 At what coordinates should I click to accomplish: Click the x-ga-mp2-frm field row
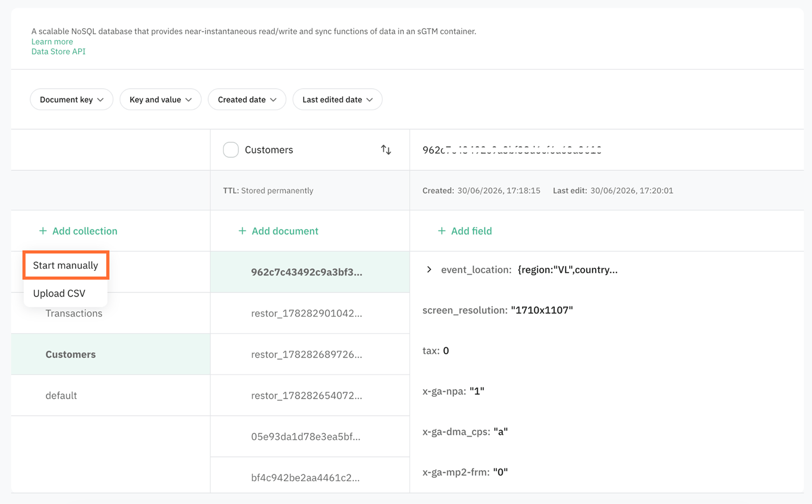point(465,472)
